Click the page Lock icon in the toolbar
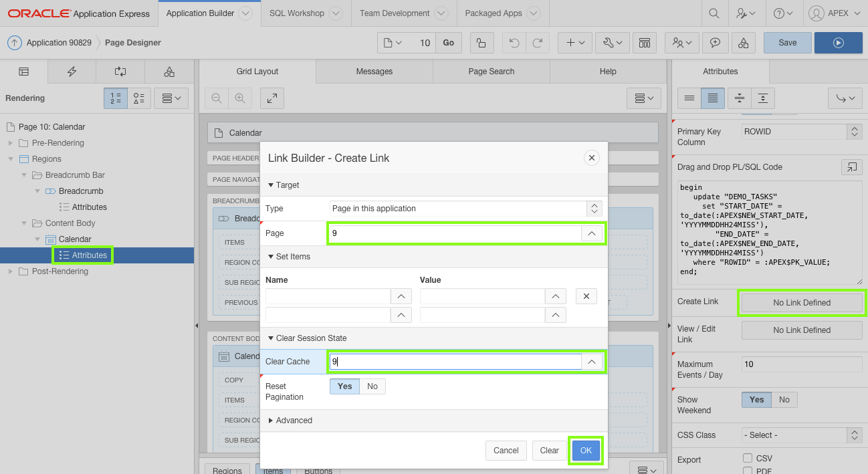This screenshot has width=868, height=474. 481,42
